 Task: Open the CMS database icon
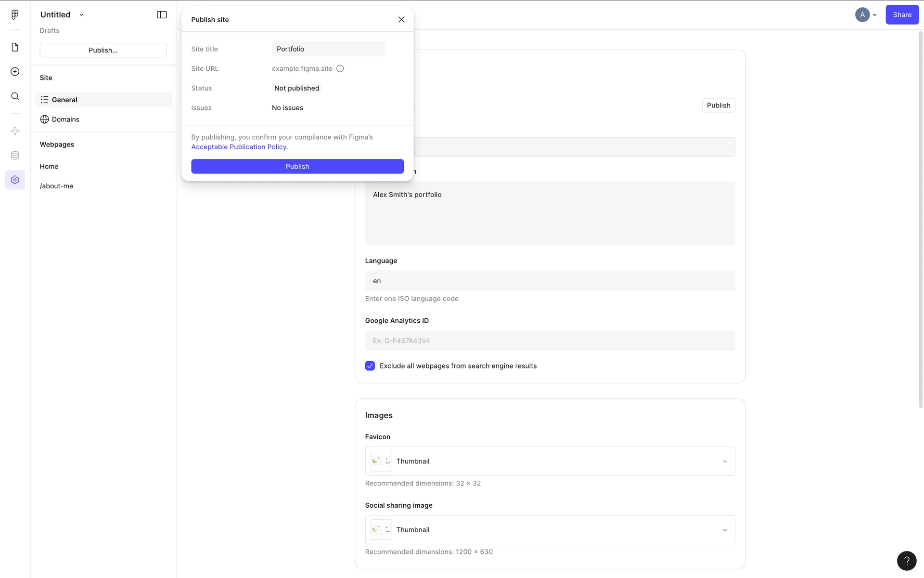coord(15,155)
